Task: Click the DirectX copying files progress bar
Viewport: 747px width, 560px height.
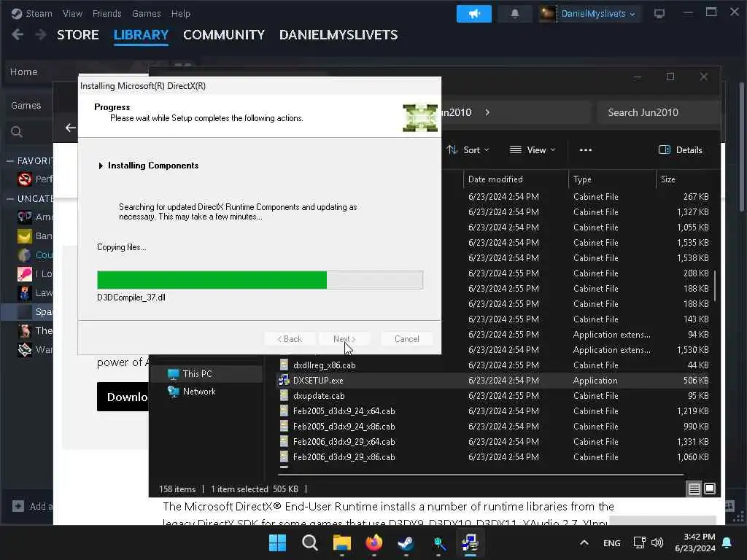Action: [260, 280]
